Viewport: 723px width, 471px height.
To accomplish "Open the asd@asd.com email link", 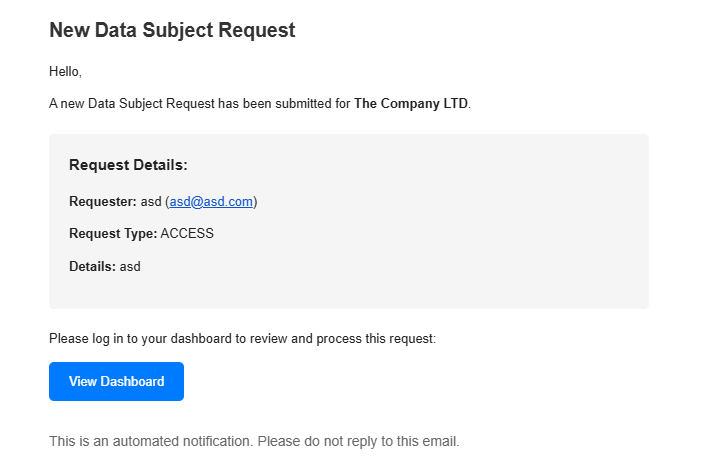I will tap(211, 202).
